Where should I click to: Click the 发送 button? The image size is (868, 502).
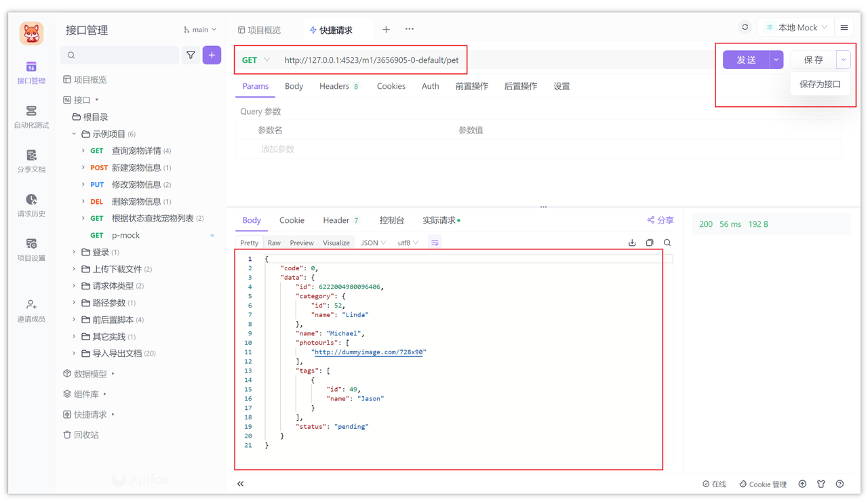[x=746, y=60]
